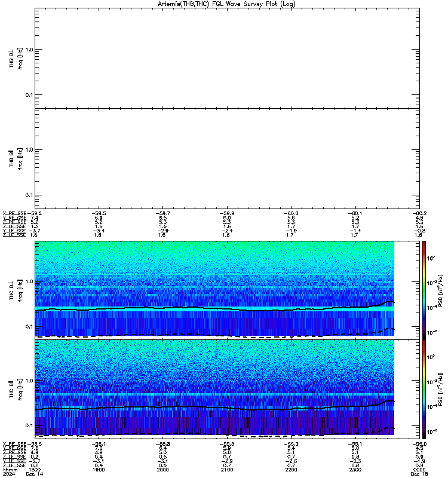Click the PSD [nT²/Hz] label of the THC B∥ color bar
Viewport: 448px width, 478px height.
(441, 390)
